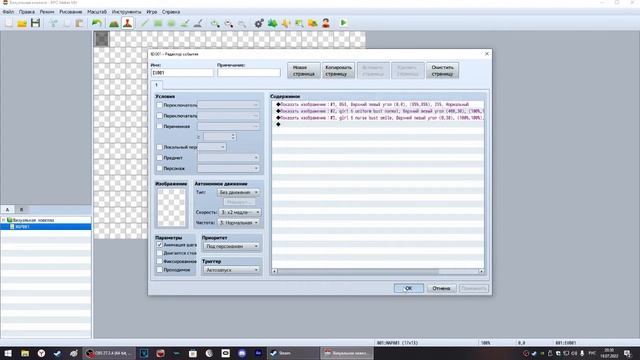Image resolution: width=640 pixels, height=360 pixels.
Task: Switch to tileset tab A
Action: (x=7, y=209)
